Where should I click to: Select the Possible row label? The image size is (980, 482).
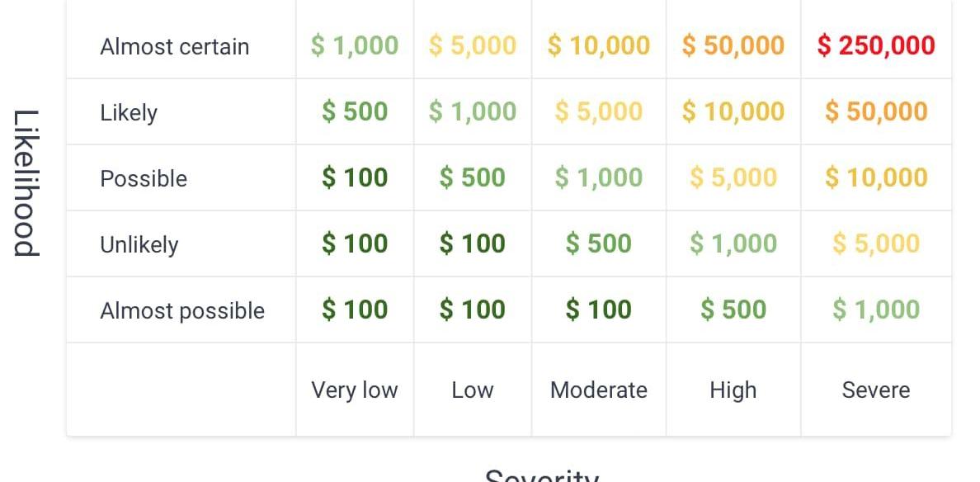click(144, 178)
